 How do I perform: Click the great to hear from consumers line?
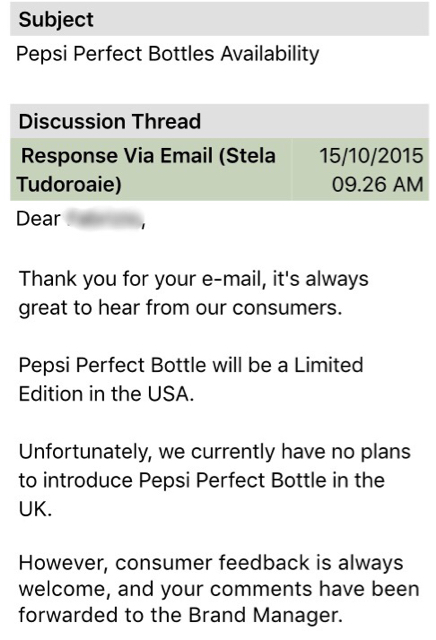[180, 308]
